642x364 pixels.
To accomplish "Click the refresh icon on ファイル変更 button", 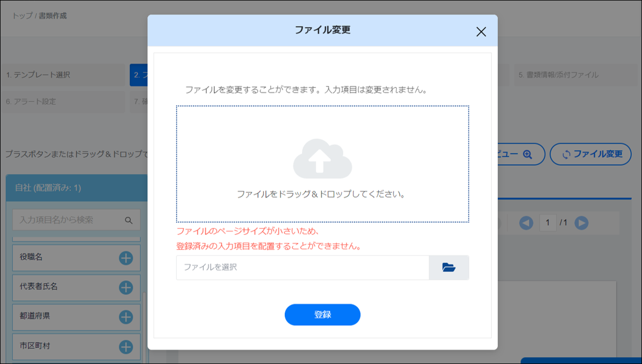I will 566,154.
